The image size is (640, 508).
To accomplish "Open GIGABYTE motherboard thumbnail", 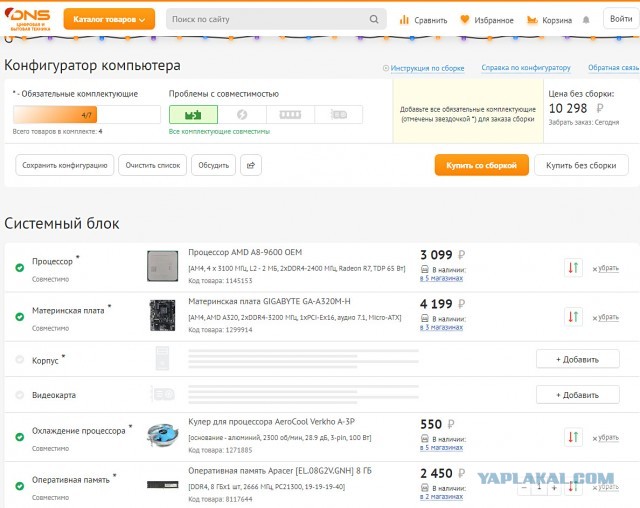I will click(x=162, y=315).
